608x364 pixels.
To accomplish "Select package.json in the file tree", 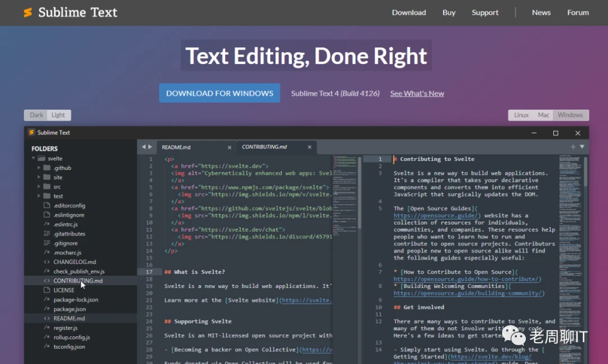I will click(69, 309).
